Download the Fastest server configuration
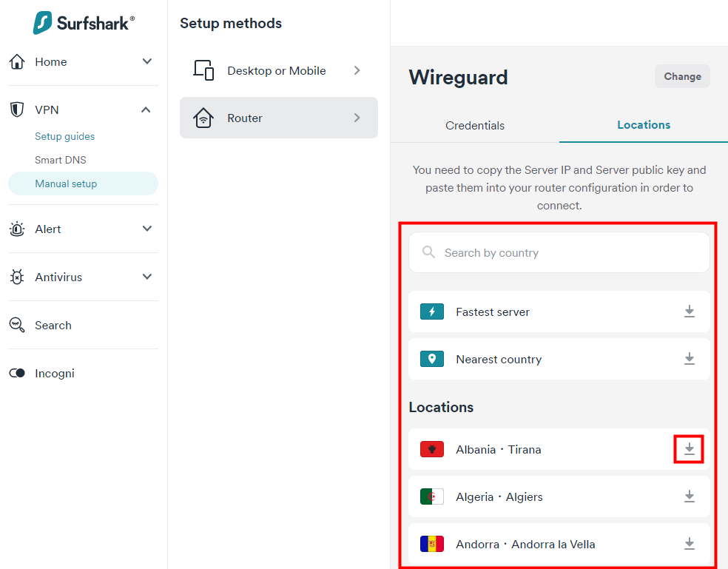 (x=690, y=312)
